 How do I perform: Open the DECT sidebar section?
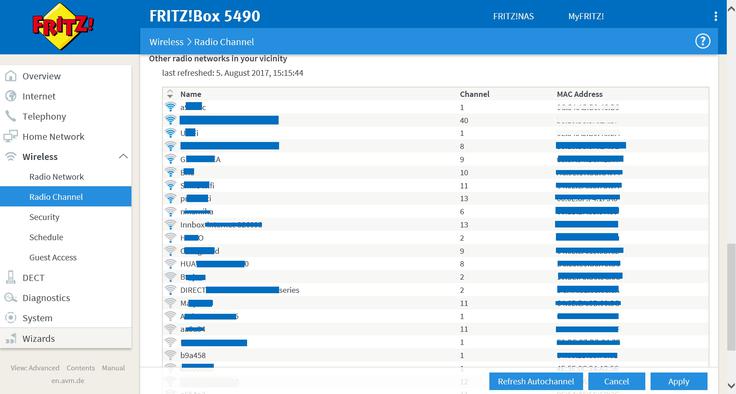pyautogui.click(x=33, y=278)
